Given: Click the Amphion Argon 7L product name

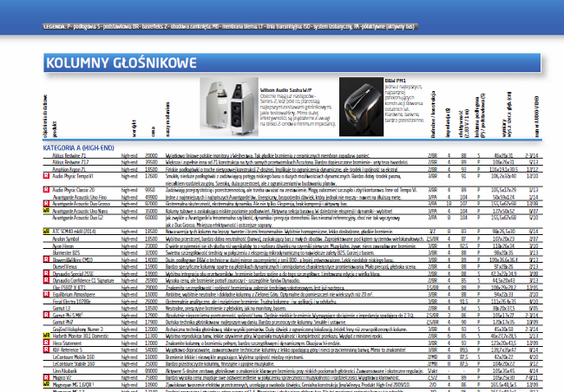Looking at the screenshot, I should (69, 169).
